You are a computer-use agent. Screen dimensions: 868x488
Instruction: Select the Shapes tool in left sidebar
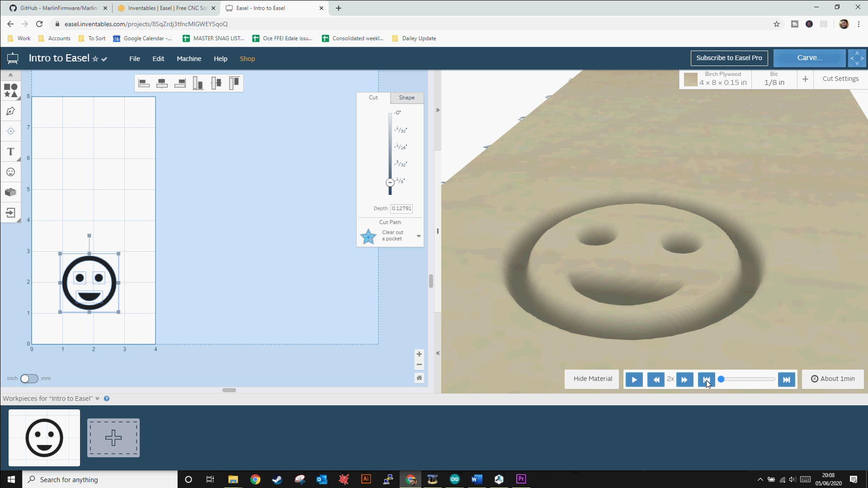point(10,90)
